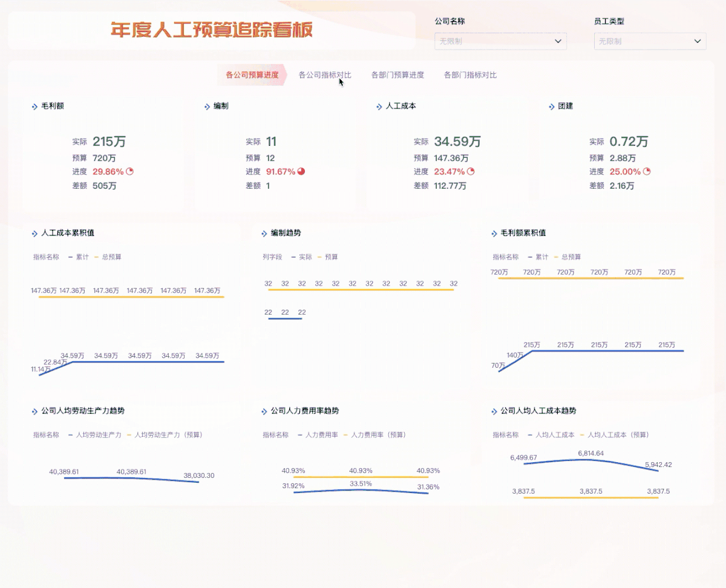Click the pie icon after 23.47% progress
This screenshot has height=588, width=726.
coord(471,172)
